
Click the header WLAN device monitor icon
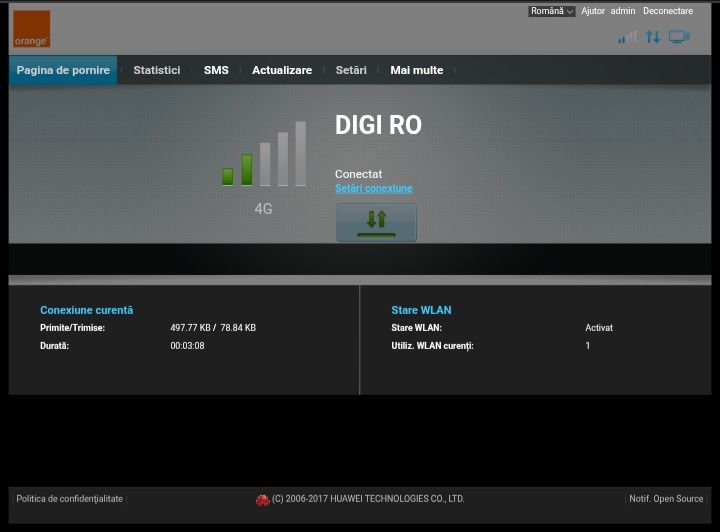tap(679, 37)
